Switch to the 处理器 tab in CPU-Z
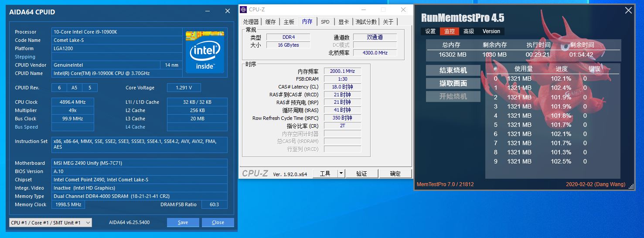 (251, 22)
